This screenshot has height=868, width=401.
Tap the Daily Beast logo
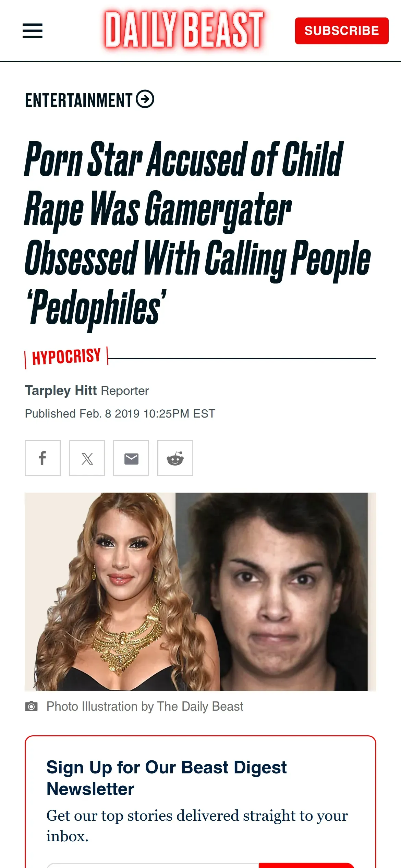184,30
